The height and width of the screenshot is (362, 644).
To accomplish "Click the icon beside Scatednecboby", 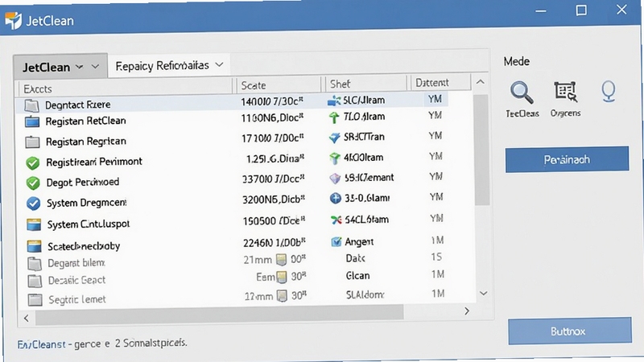I will 34,246.
